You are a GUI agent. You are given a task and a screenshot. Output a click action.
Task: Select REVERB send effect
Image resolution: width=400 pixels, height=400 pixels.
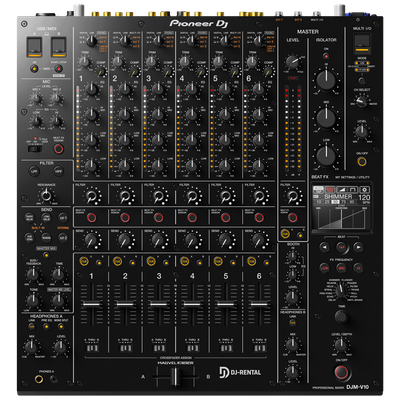tap(46, 237)
